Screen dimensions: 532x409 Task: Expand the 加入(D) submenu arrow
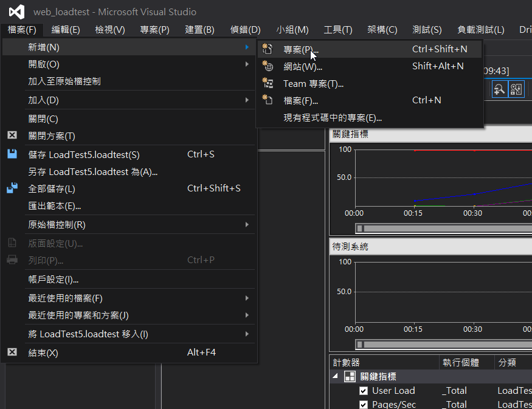(x=247, y=100)
